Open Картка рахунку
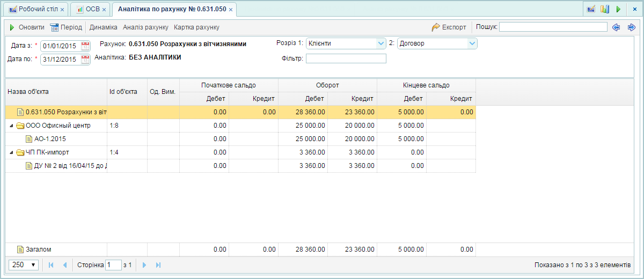This screenshot has height=279, width=644. (x=196, y=27)
